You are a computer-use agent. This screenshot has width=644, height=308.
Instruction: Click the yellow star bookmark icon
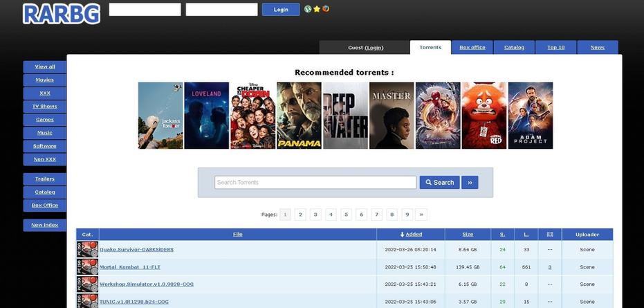317,9
